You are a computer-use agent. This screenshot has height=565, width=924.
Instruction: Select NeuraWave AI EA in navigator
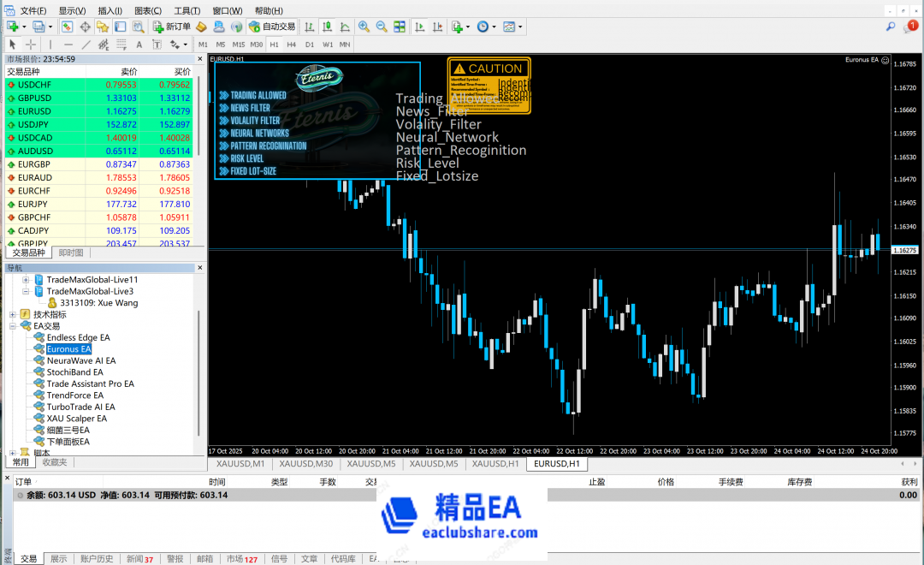80,360
